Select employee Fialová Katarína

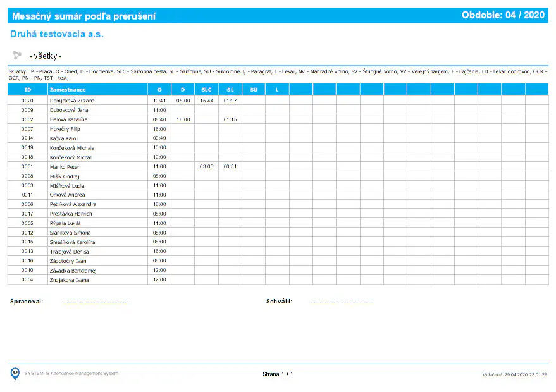68,119
